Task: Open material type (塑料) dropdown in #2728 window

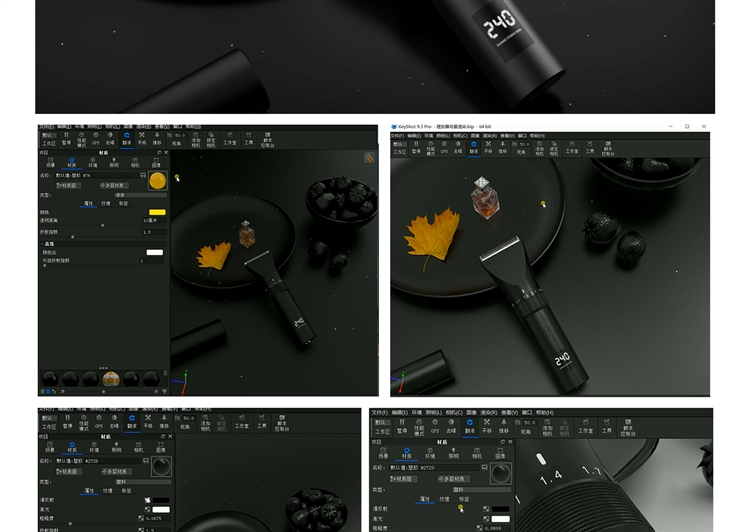Action: [x=142, y=482]
